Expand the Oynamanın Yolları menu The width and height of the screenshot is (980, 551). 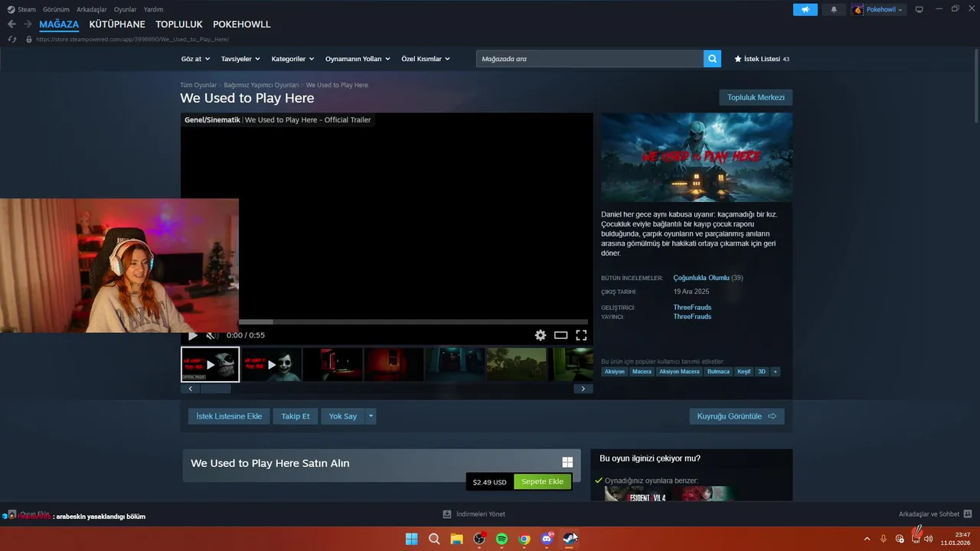pyautogui.click(x=358, y=59)
